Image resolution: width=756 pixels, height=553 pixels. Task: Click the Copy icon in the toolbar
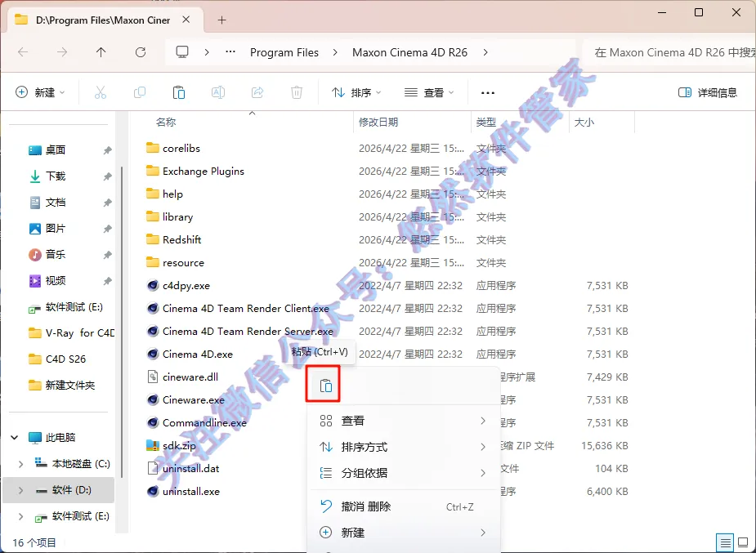click(139, 92)
